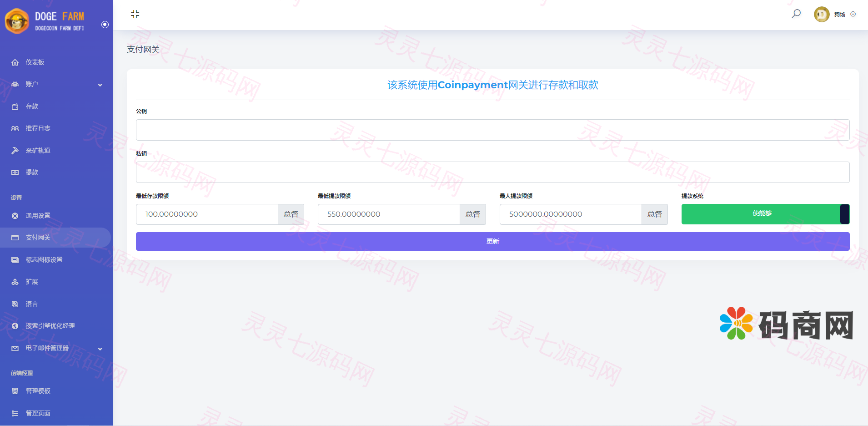Click the 最低存款限额 field showing 100.00000000
The image size is (868, 426).
pos(207,214)
